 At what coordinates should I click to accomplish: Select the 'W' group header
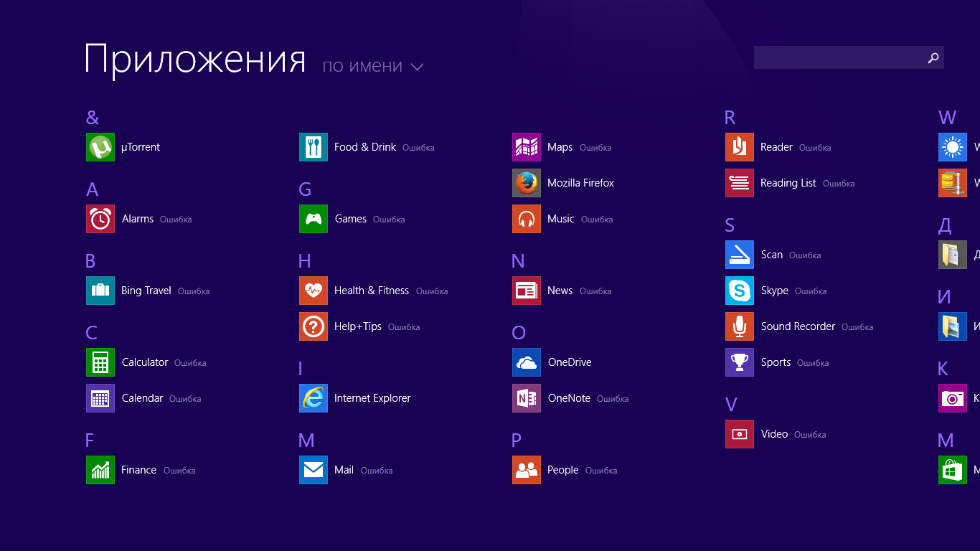pyautogui.click(x=948, y=118)
